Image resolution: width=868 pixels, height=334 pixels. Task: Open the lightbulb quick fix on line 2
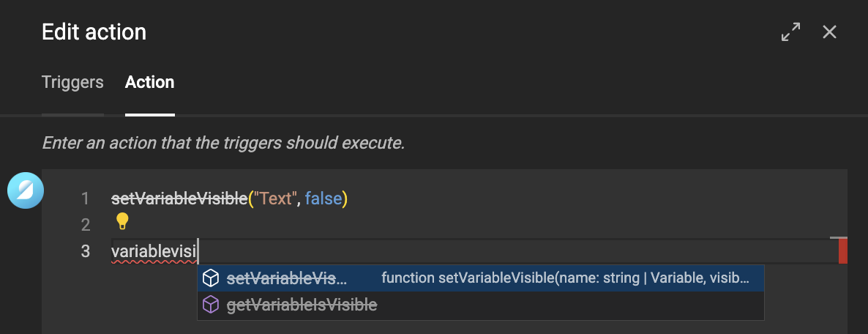[x=122, y=220]
